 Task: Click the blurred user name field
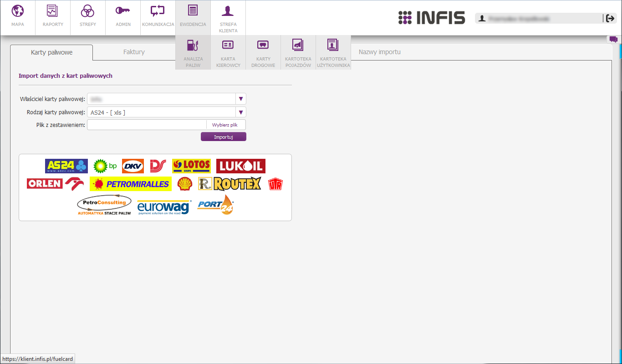tap(539, 18)
